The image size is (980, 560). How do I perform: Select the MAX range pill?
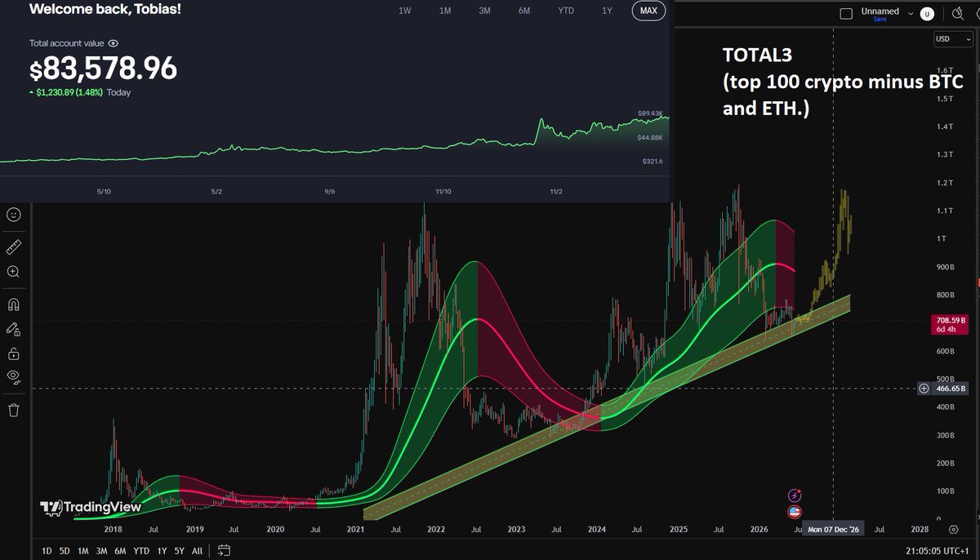pyautogui.click(x=648, y=11)
